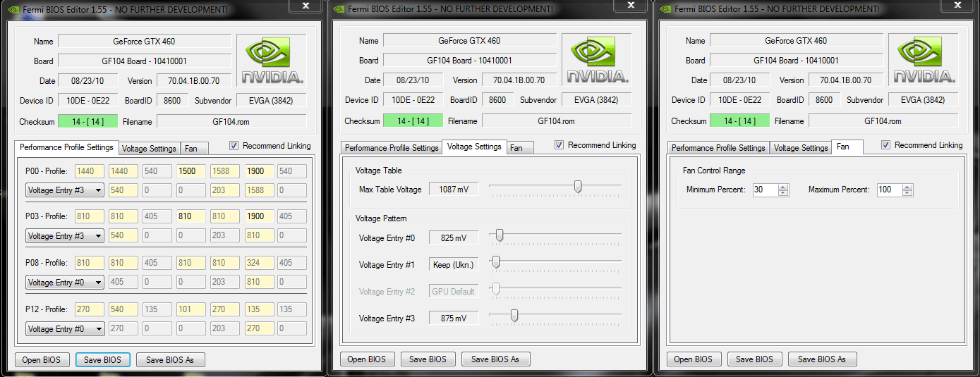Click the NVIDIA logo in the left window
Image resolution: width=980 pixels, height=377 pixels.
coord(272,61)
